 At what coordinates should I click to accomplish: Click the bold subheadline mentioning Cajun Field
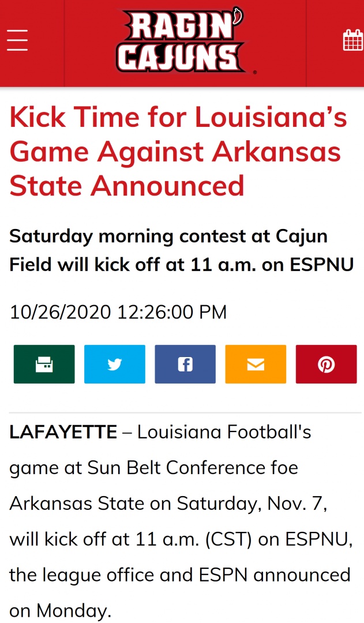point(182,250)
